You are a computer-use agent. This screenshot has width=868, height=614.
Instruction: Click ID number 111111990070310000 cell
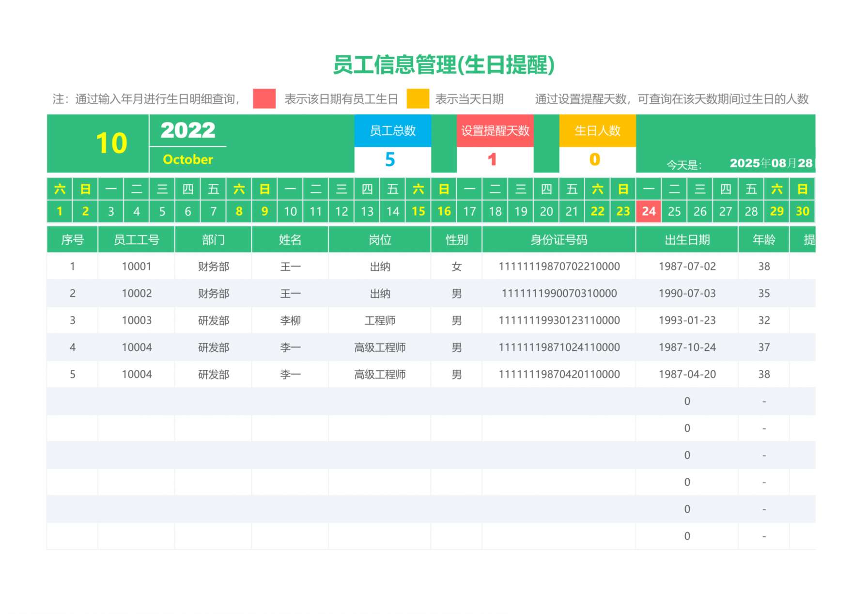coord(559,294)
